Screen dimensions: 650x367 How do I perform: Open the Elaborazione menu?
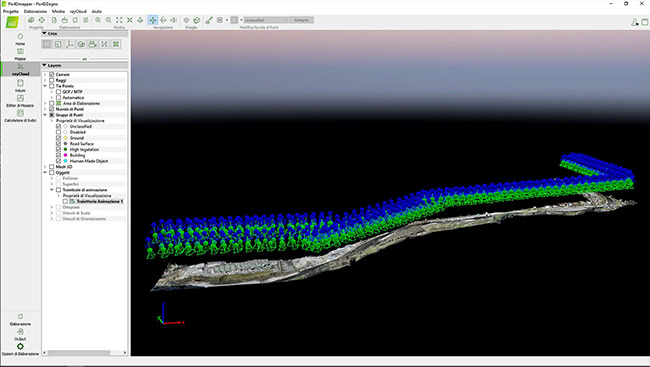point(35,11)
